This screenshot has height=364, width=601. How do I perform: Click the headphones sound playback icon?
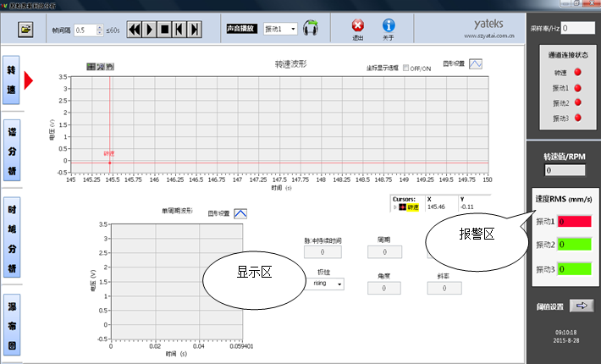coord(312,28)
